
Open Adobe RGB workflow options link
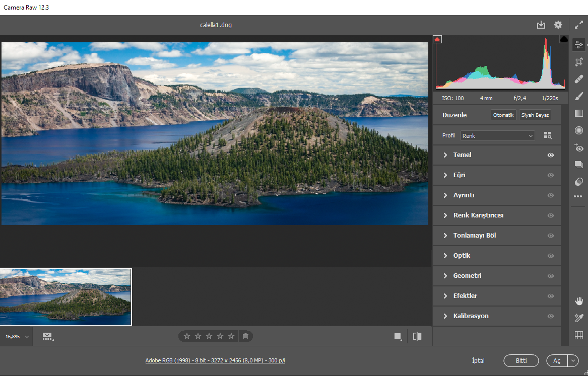pyautogui.click(x=215, y=360)
